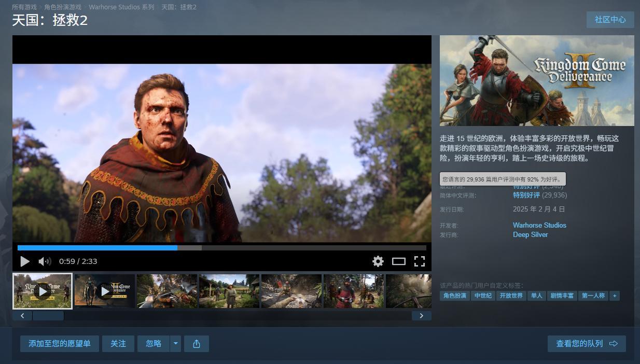Select the 剧情丰富 tag
Screen dimensions: 640x364
point(562,296)
